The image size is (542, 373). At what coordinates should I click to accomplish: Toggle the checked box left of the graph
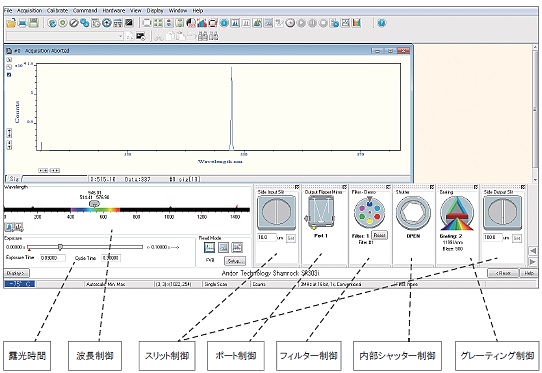tap(9, 75)
